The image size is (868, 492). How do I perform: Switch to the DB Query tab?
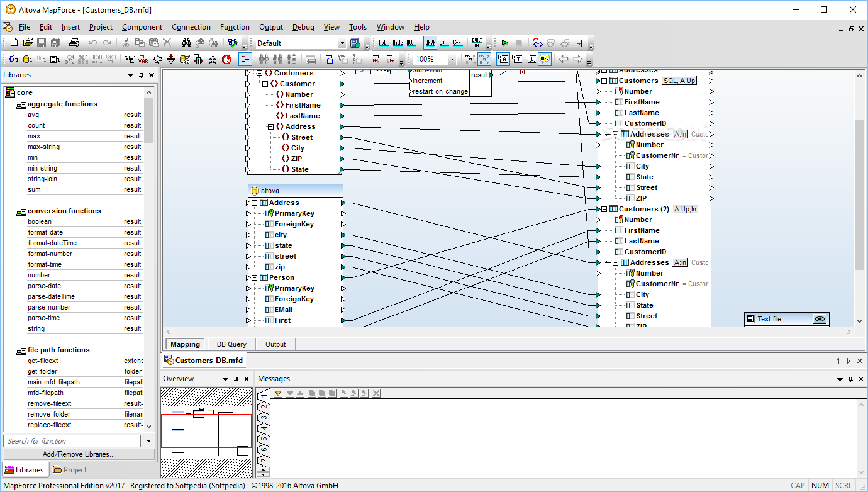(x=231, y=344)
